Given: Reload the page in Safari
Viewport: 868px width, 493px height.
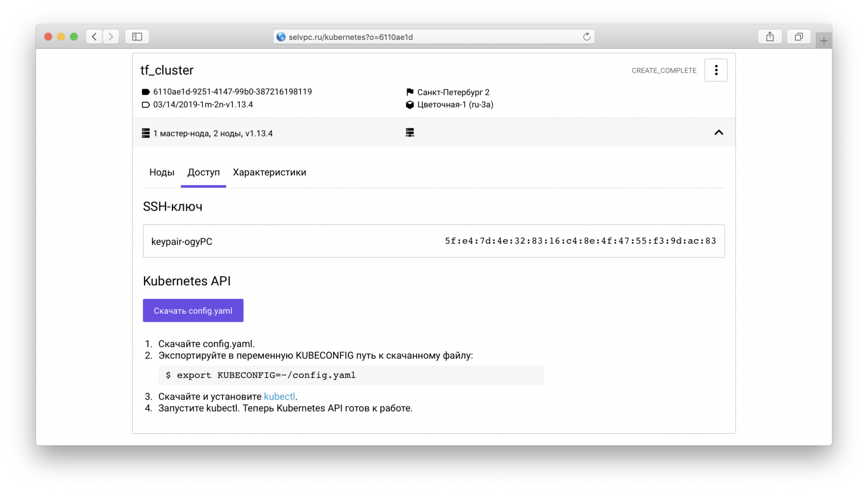Looking at the screenshot, I should 587,37.
